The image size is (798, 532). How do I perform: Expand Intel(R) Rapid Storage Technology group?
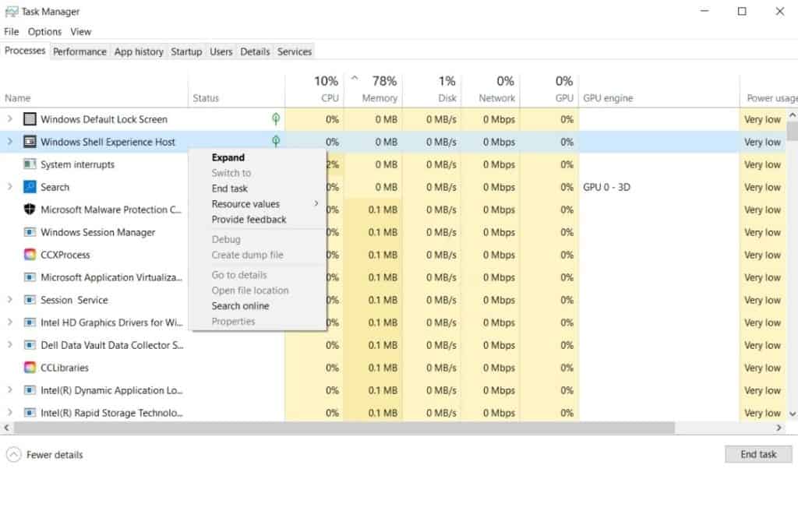[x=9, y=413]
